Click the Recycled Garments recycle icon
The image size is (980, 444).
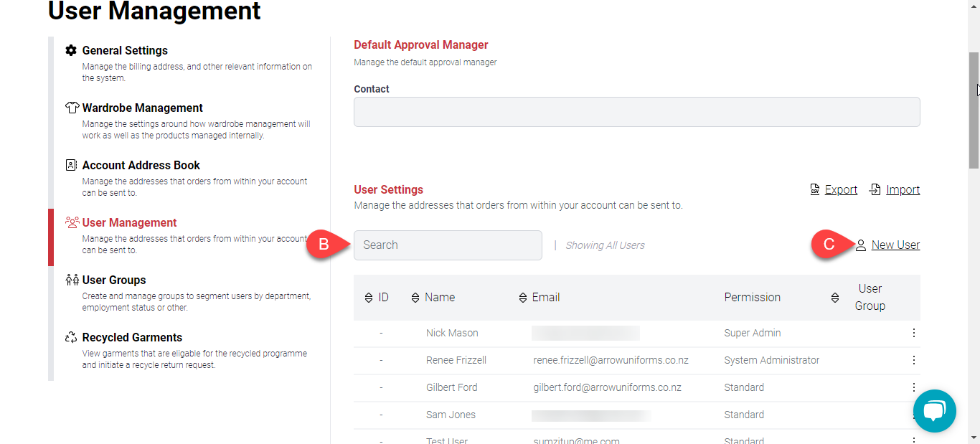click(x=71, y=337)
